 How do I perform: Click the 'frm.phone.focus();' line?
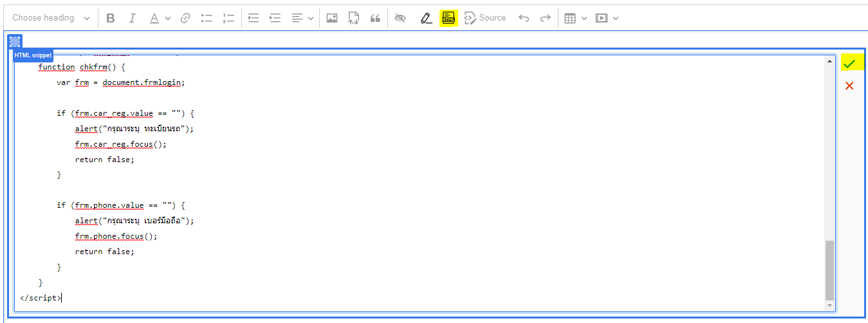pos(116,236)
